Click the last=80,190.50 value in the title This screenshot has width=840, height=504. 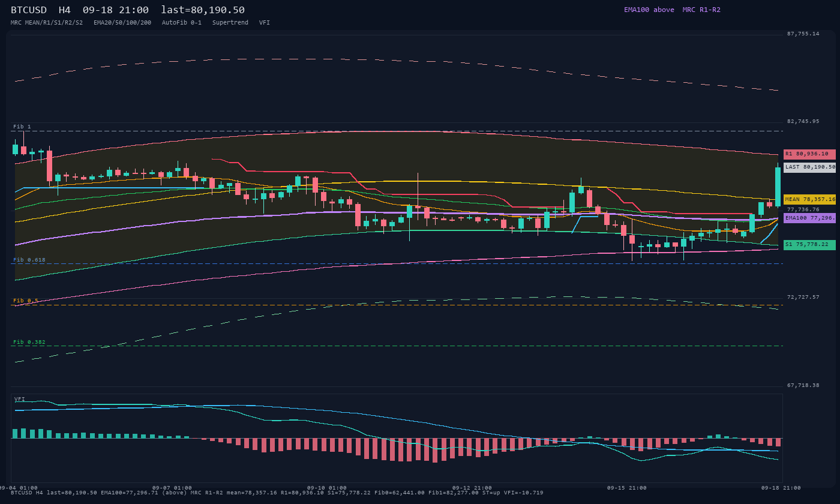click(x=203, y=10)
